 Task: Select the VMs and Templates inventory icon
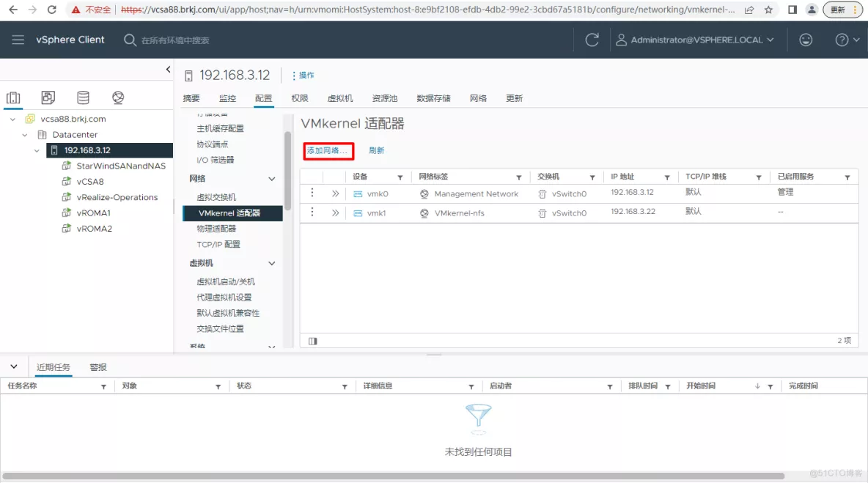[48, 98]
